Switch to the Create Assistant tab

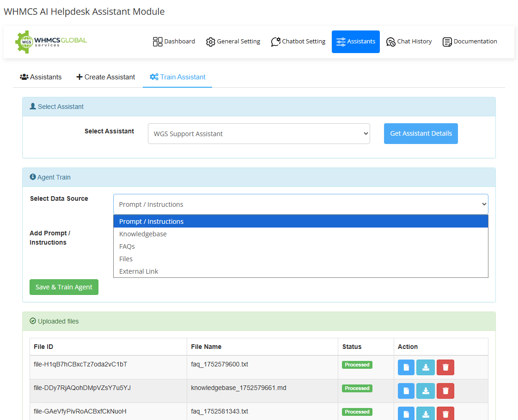tap(105, 77)
